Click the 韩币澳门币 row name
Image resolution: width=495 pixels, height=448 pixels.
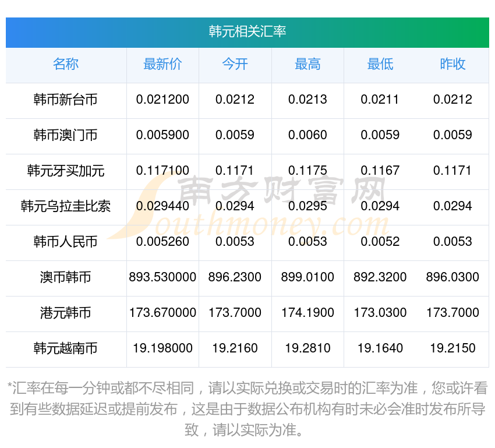tap(66, 135)
